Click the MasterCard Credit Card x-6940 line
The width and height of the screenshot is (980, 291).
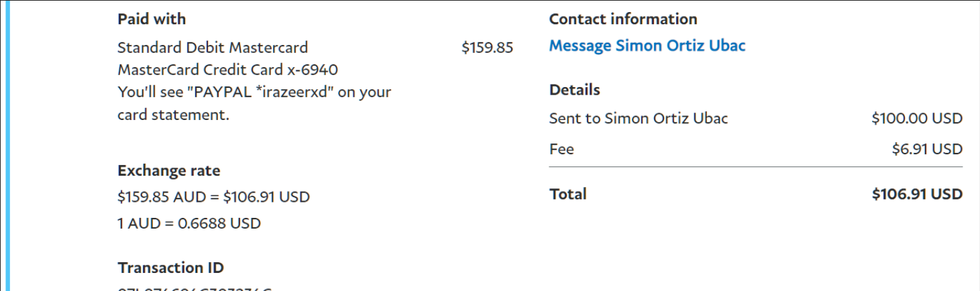click(227, 70)
